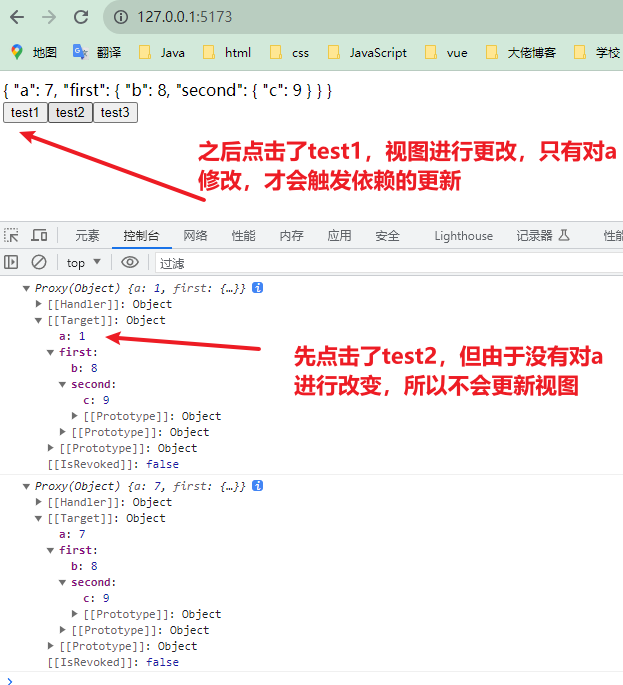
Task: Open the 大佬博客 bookmarks folder
Action: 521,52
